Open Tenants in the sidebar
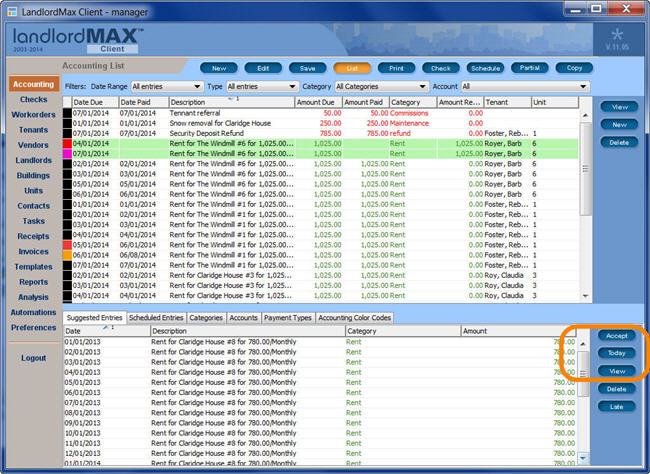This screenshot has height=474, width=650. coord(34,130)
